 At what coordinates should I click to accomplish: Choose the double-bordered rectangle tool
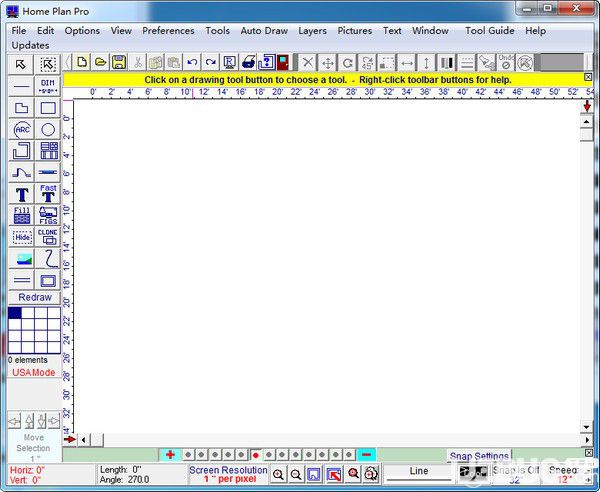point(48,280)
